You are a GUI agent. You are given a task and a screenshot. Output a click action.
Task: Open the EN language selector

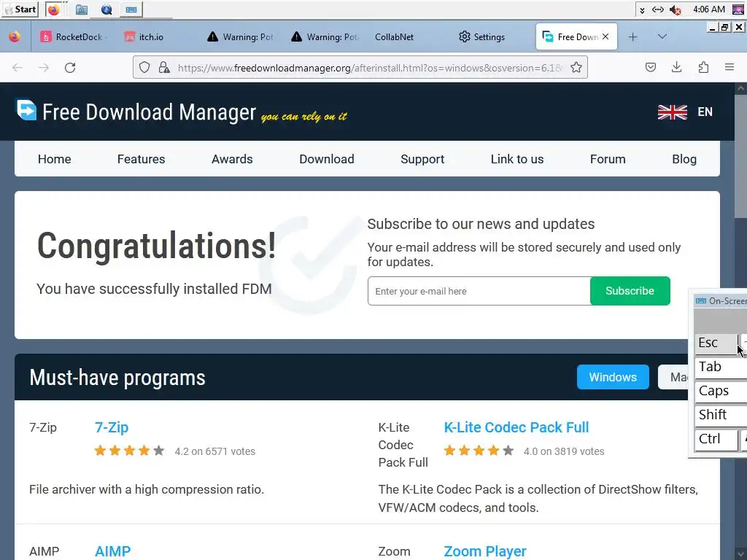click(705, 112)
